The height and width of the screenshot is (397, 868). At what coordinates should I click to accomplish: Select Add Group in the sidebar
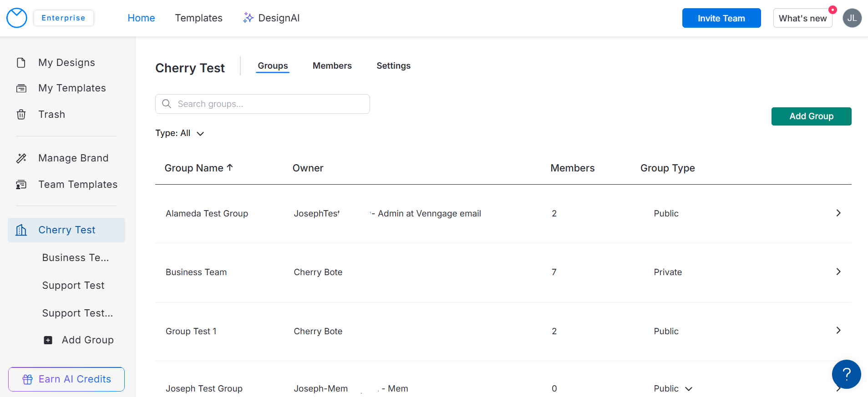[79, 340]
